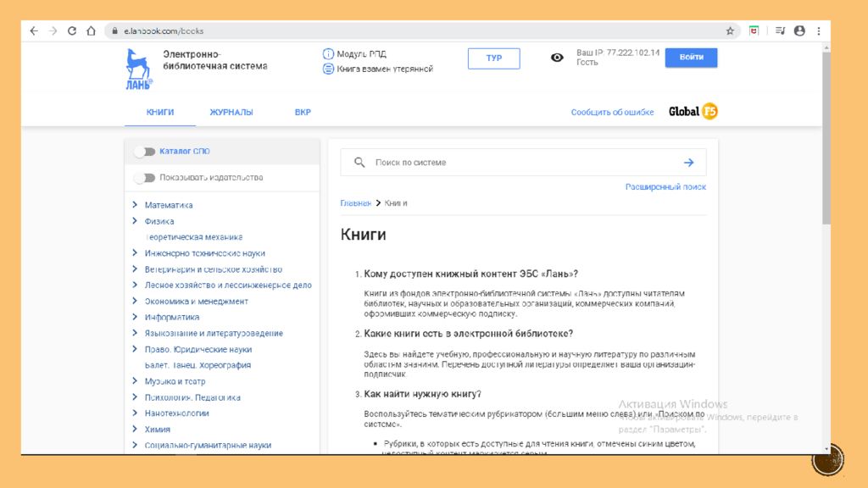Open the Chrome three-dot menu
The image size is (868, 488).
tap(819, 31)
